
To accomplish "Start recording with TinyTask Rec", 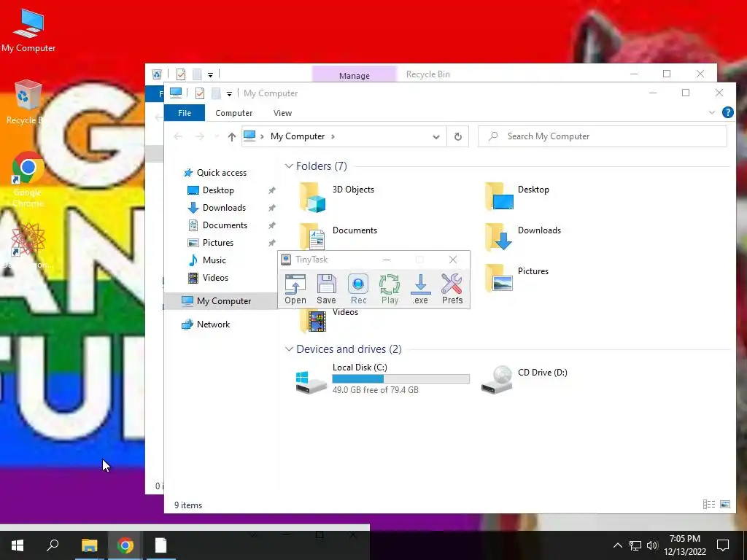I will tap(358, 289).
